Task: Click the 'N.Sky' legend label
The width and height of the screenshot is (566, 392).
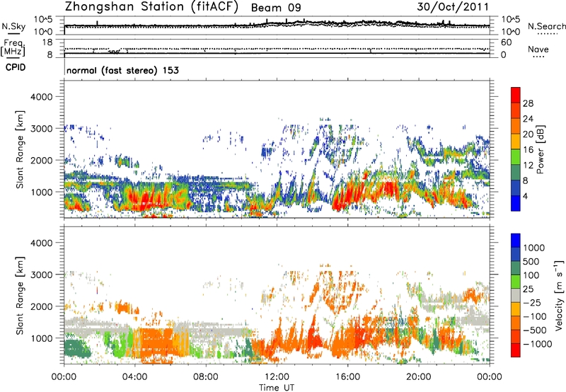Action: (x=13, y=26)
